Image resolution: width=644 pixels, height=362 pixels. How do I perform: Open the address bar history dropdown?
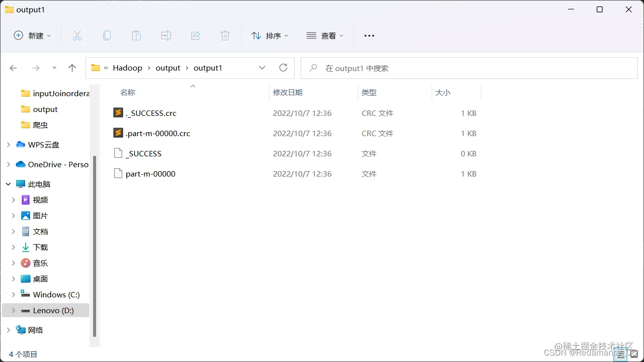pos(262,68)
